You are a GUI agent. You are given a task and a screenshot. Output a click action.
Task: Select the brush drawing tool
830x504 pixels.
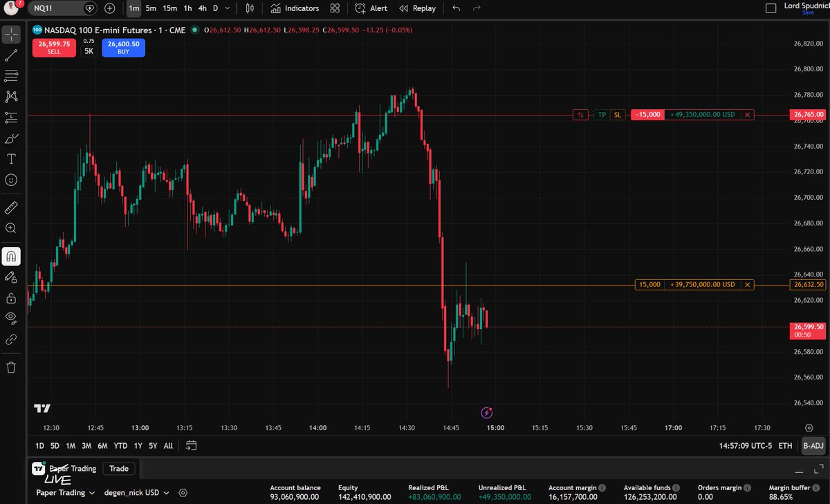pyautogui.click(x=11, y=138)
